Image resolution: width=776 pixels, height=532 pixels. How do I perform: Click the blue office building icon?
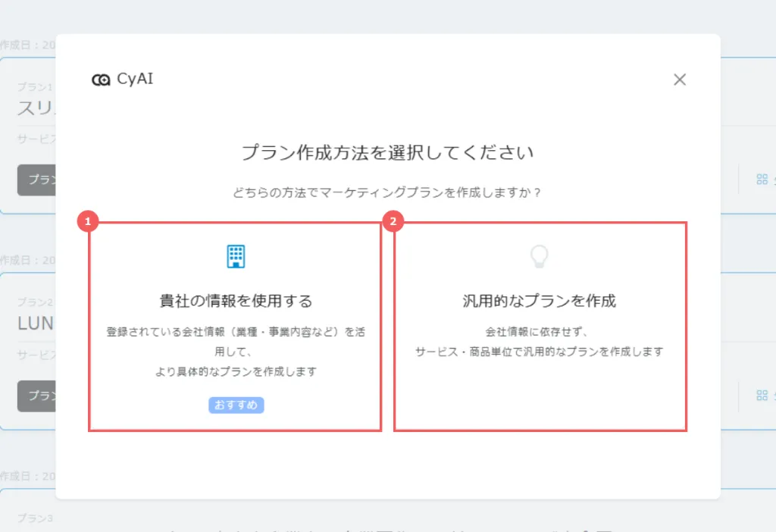tap(236, 256)
